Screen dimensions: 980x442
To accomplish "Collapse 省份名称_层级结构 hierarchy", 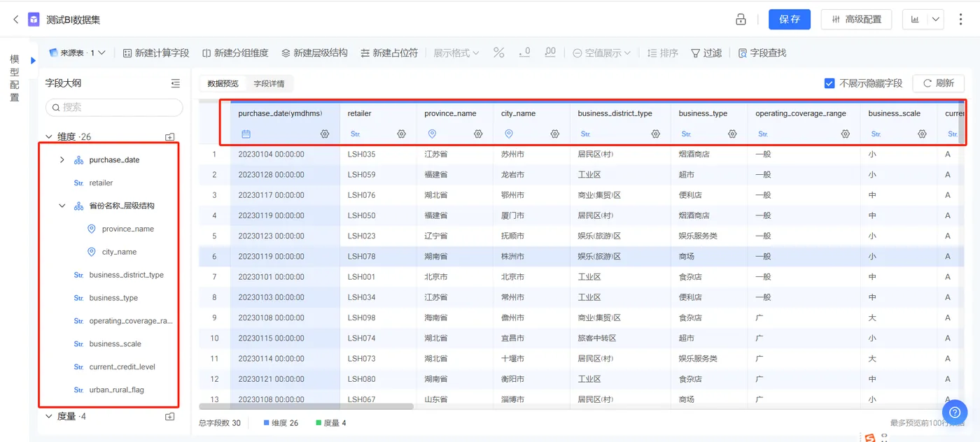I will (x=62, y=206).
